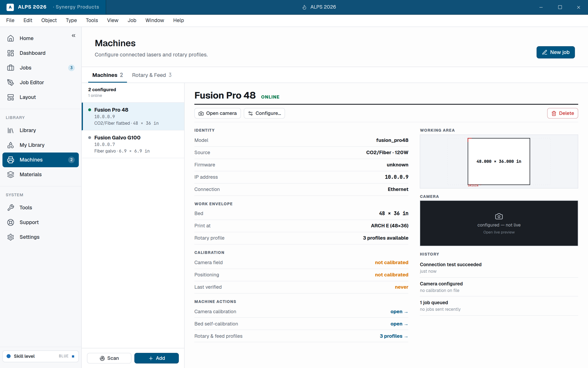Click the Print at value ARCH E (48×36)
This screenshot has width=588, height=368.
[x=390, y=226]
